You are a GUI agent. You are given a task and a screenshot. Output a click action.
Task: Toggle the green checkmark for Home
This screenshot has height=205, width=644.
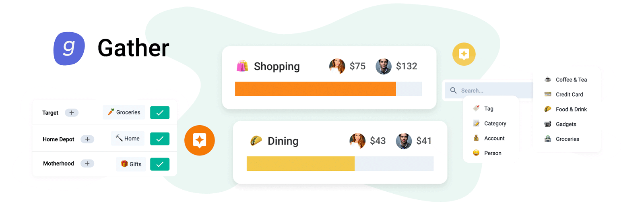click(x=160, y=139)
